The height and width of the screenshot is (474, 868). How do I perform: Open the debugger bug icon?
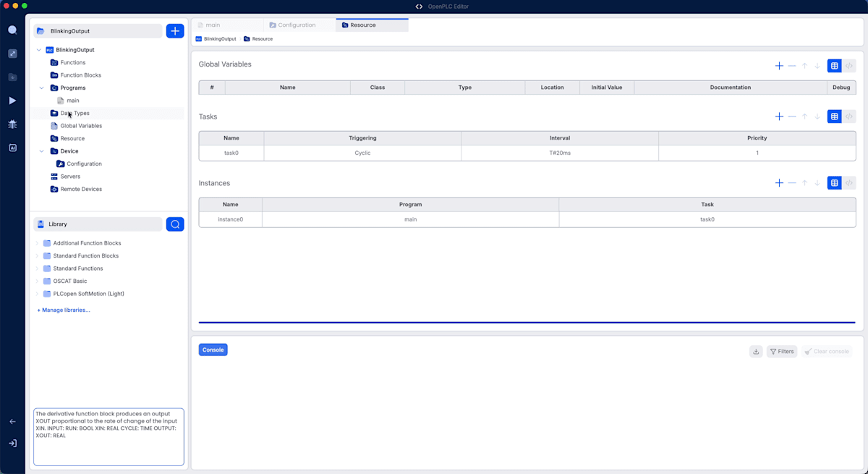[12, 124]
